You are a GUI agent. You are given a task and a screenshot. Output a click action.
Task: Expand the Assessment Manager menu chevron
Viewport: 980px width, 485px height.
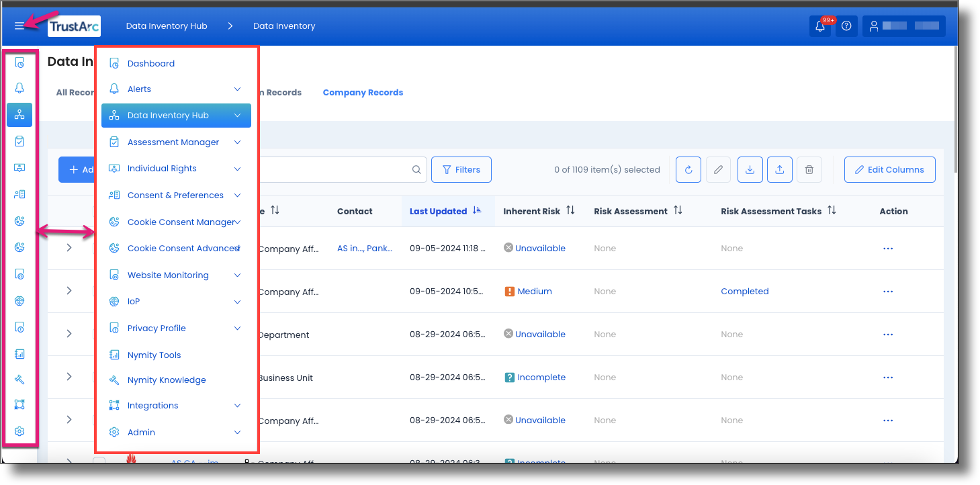(237, 142)
